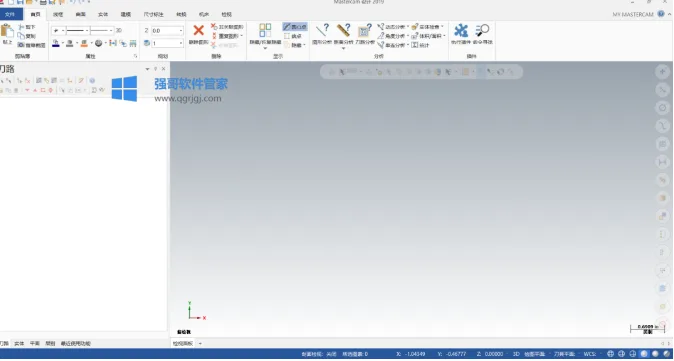Click the chain analysis icon
This screenshot has height=361, width=674.
pyautogui.click(x=381, y=45)
